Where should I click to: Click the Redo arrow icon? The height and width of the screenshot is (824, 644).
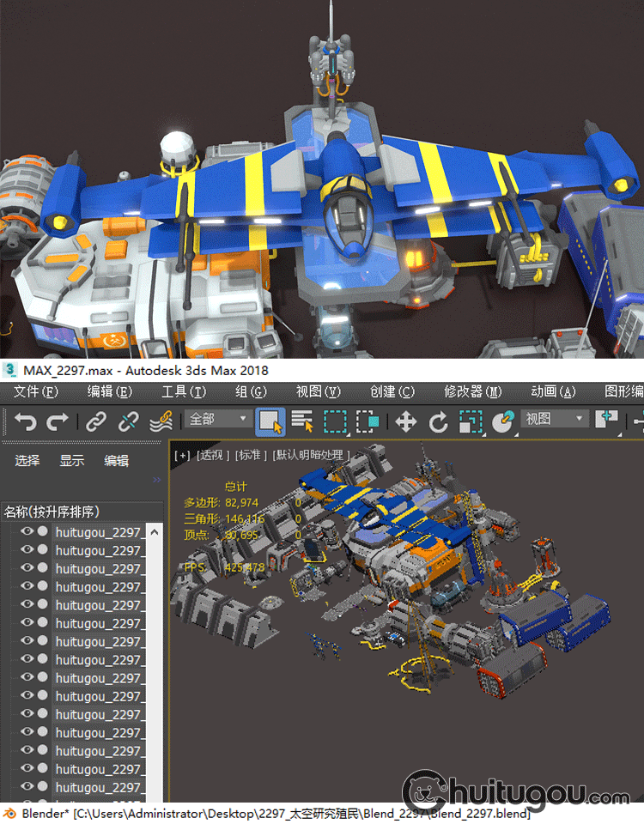tap(57, 421)
